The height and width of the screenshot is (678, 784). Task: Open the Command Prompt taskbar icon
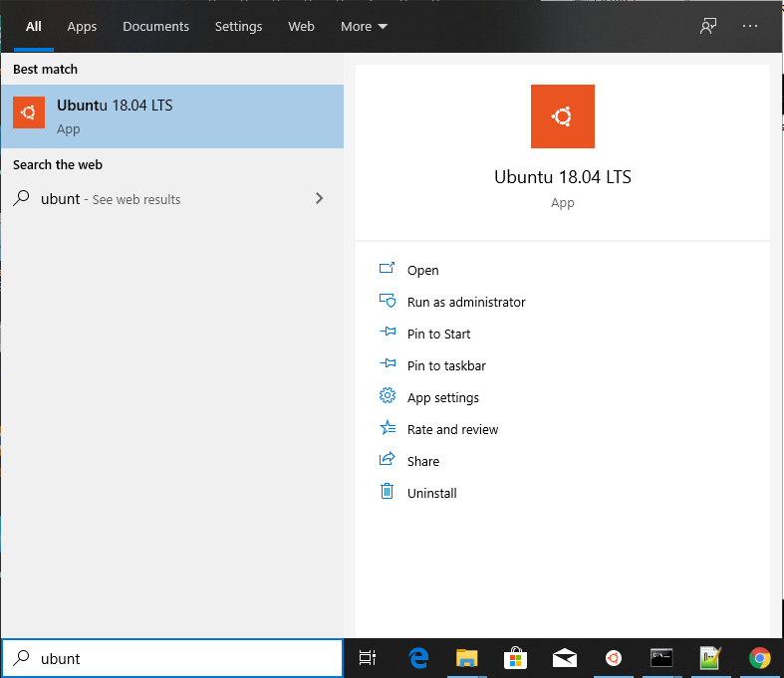[x=661, y=658]
